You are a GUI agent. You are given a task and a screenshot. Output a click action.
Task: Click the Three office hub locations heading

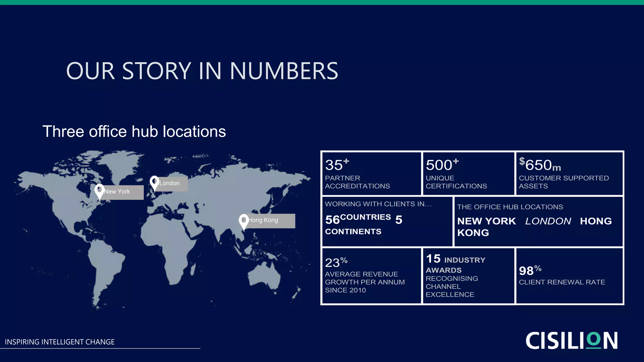click(134, 131)
